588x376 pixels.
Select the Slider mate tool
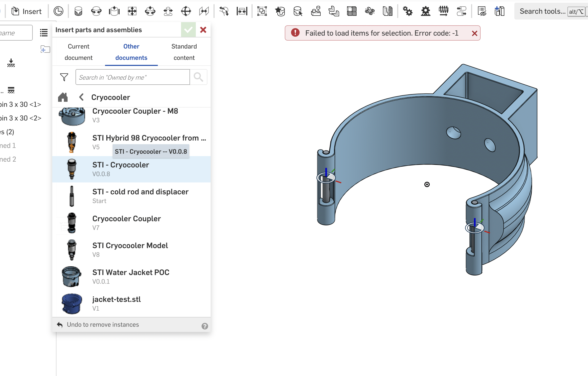coord(114,11)
